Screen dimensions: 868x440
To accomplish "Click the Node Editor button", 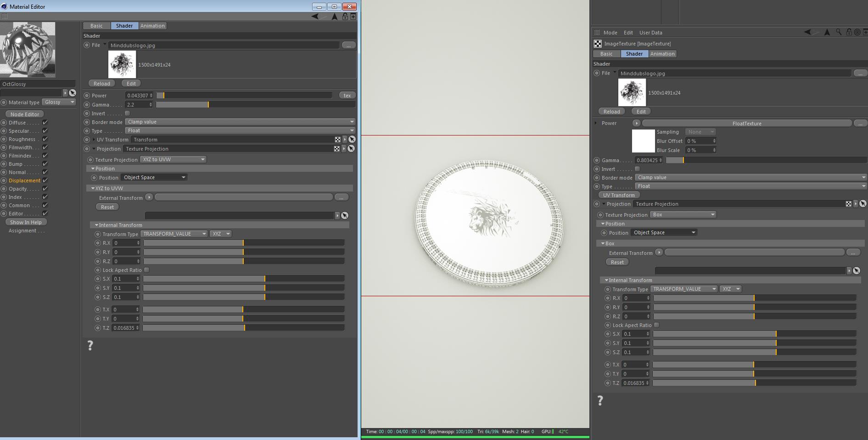I will pos(25,114).
